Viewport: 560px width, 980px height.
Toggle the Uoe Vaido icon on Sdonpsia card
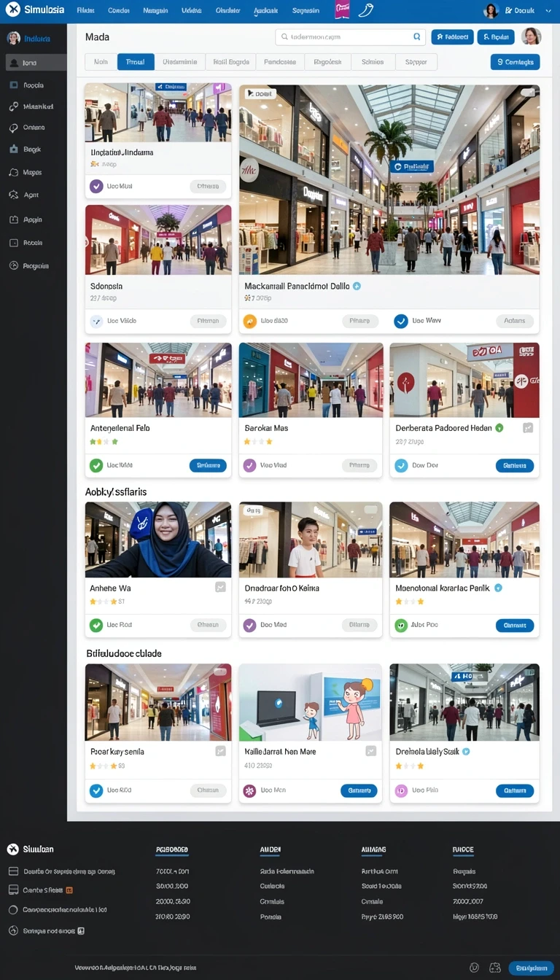[x=96, y=321]
